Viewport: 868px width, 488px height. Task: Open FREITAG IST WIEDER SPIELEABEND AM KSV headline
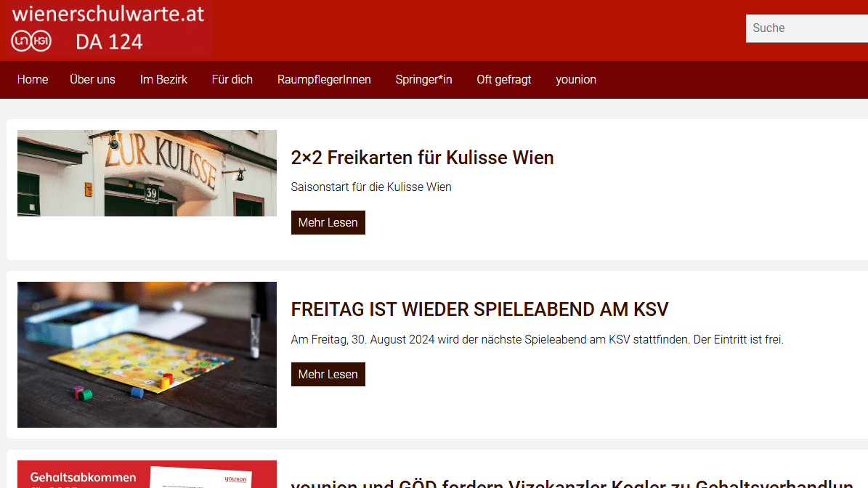[479, 309]
